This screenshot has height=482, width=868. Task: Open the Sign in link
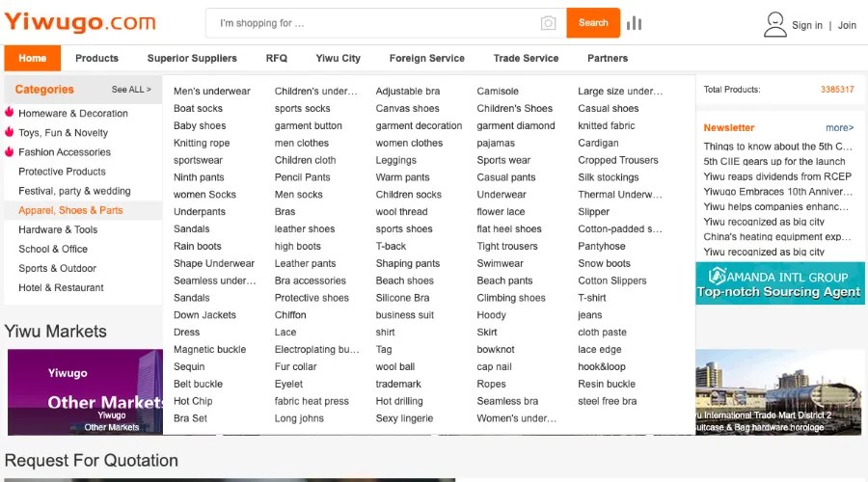point(806,25)
